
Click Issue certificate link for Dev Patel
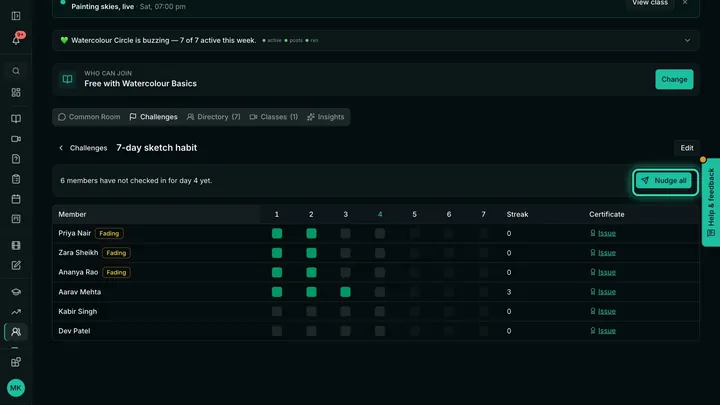coord(607,331)
